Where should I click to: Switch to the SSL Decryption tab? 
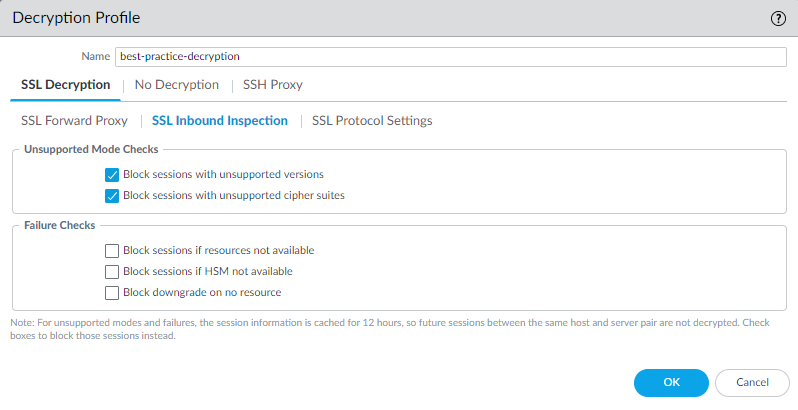(x=66, y=85)
